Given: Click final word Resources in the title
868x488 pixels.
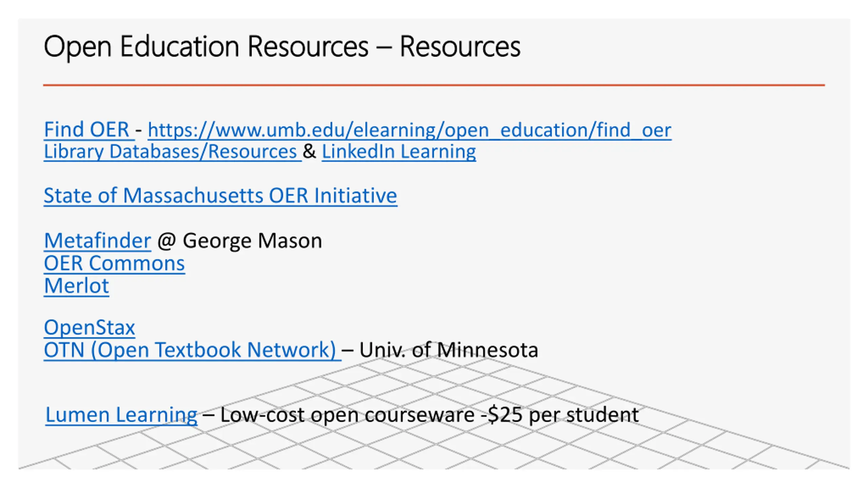Looking at the screenshot, I should (x=460, y=46).
